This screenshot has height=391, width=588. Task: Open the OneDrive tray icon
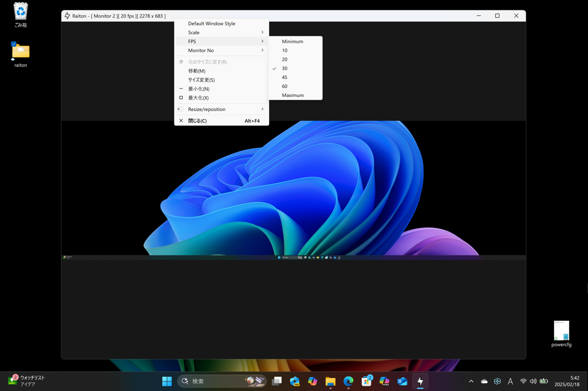pyautogui.click(x=484, y=381)
